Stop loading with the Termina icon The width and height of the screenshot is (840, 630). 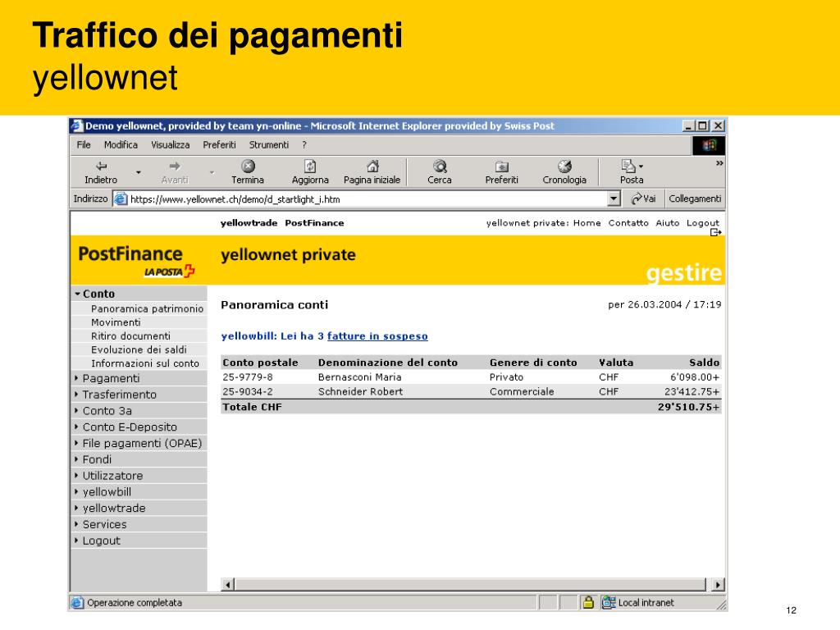coord(248,166)
